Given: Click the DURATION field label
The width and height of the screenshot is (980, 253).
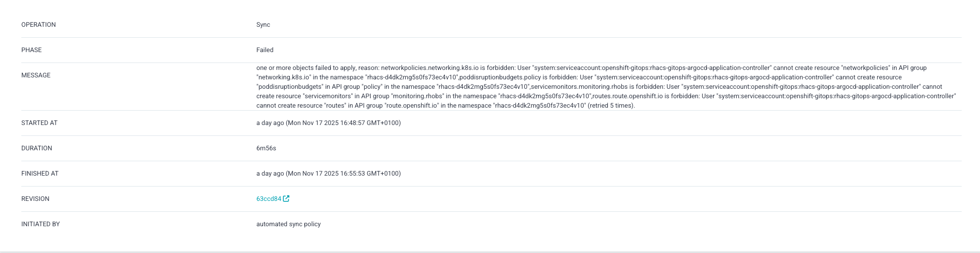Looking at the screenshot, I should click(37, 148).
